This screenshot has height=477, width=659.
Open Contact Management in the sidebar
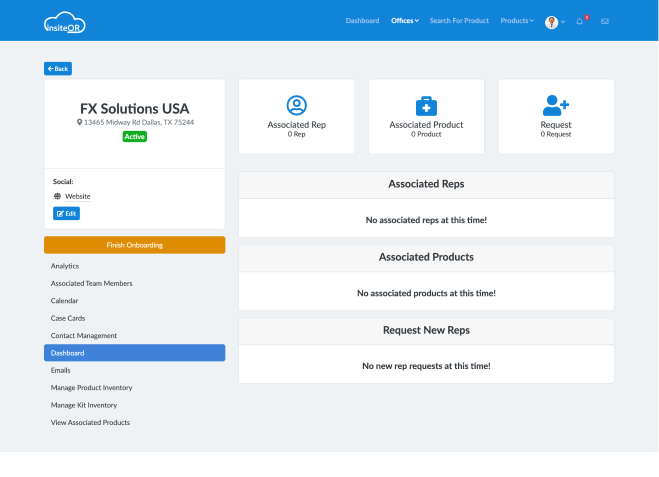coord(84,336)
